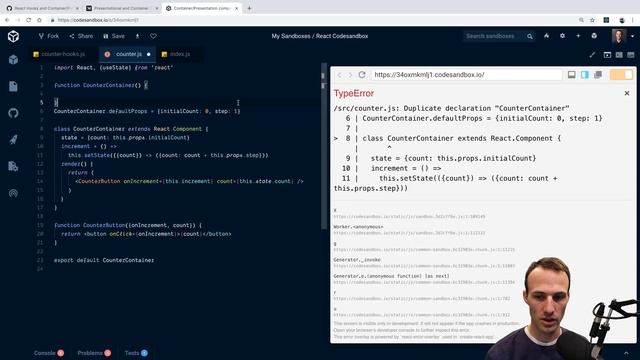
Task: Bookmark page with the star icon
Action: point(592,20)
